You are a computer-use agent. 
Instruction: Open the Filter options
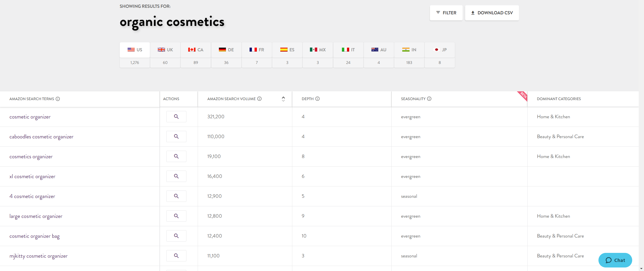tap(446, 13)
